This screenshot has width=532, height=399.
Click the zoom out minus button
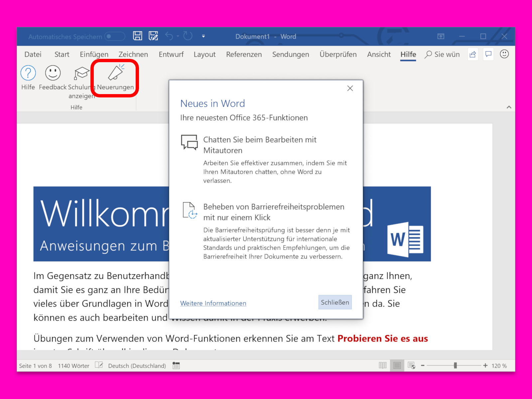click(423, 365)
